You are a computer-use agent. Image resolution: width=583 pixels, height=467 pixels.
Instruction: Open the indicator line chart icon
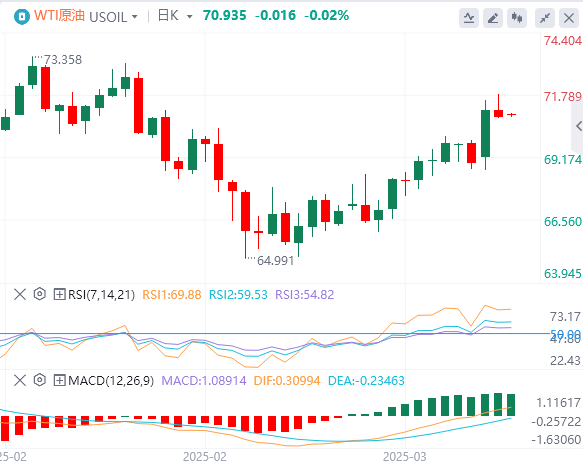(x=469, y=17)
